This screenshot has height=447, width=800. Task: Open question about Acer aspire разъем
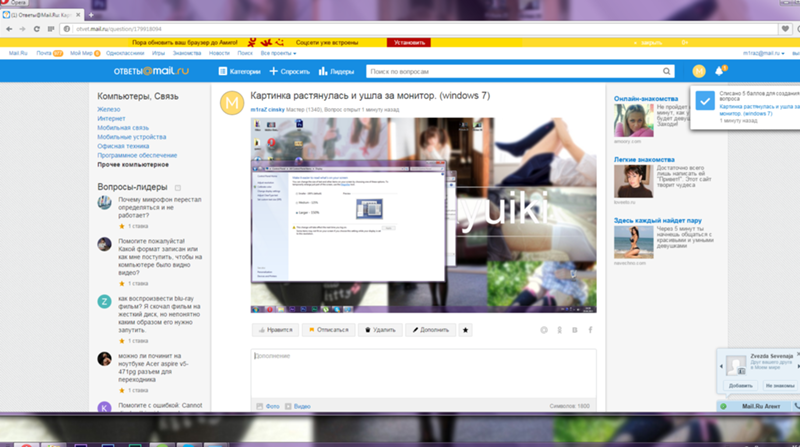click(154, 368)
